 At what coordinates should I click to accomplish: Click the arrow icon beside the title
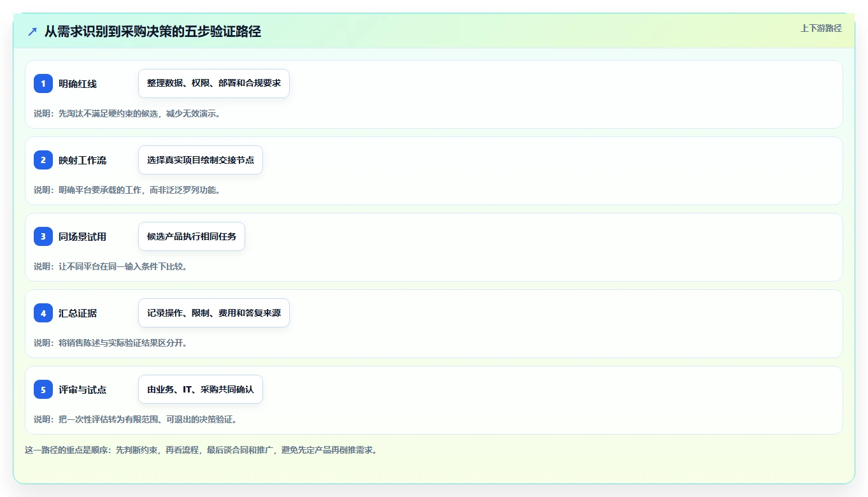[32, 31]
